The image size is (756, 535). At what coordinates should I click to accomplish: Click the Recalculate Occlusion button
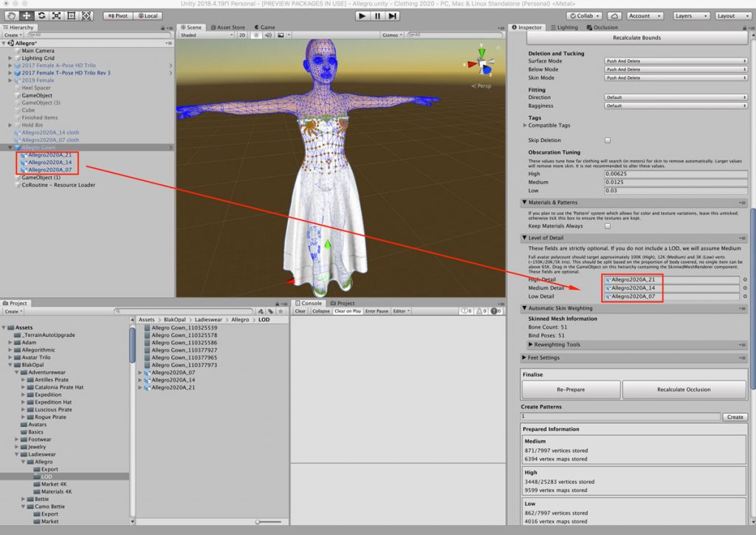(684, 389)
